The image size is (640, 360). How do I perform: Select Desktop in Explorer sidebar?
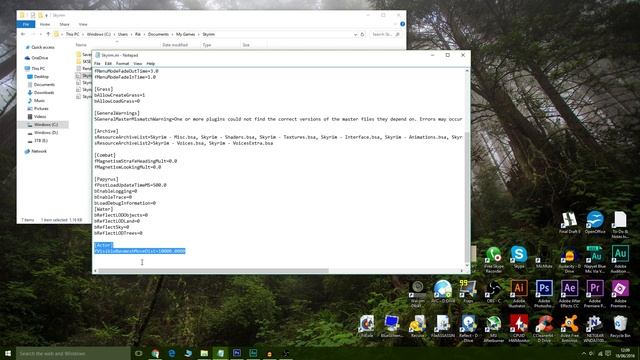tap(41, 77)
